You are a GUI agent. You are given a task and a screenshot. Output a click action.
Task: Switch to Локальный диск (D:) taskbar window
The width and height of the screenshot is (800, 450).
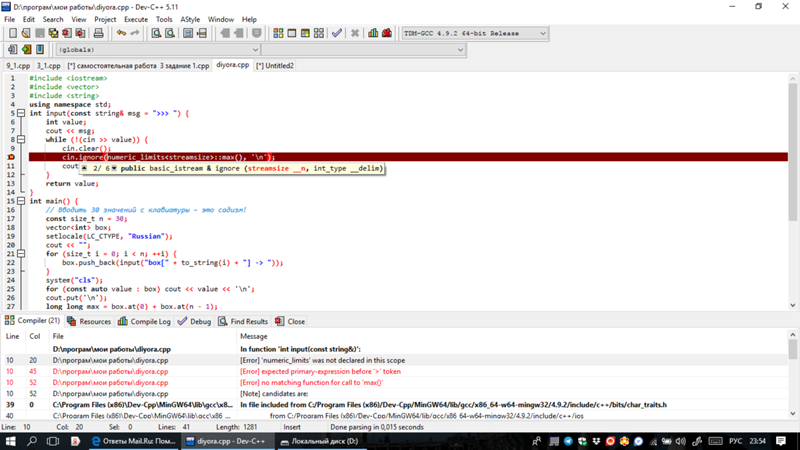[x=320, y=441]
